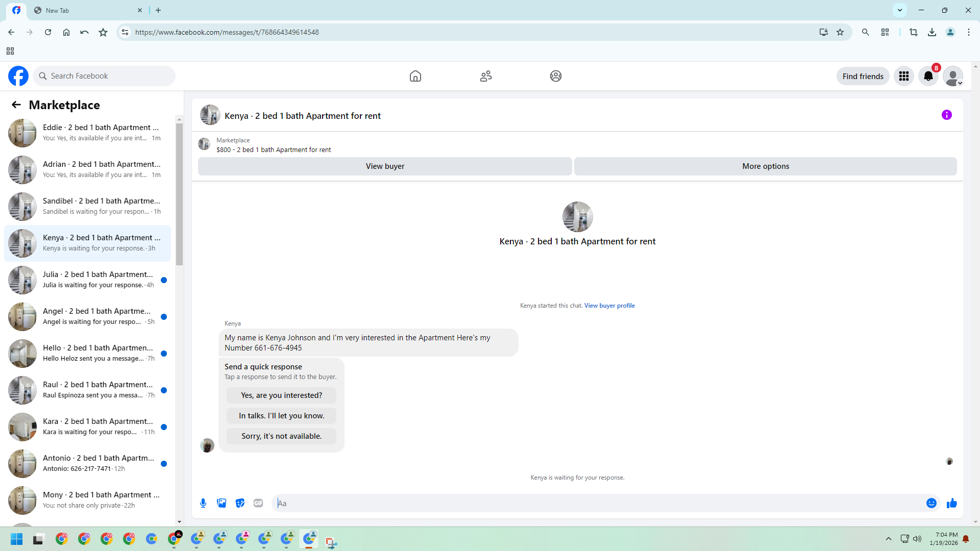
Task: Open the sticker picker icon
Action: point(240,503)
